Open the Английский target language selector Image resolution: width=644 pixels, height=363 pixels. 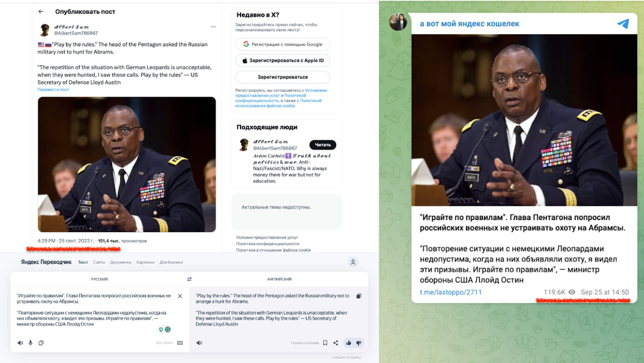pos(279,279)
